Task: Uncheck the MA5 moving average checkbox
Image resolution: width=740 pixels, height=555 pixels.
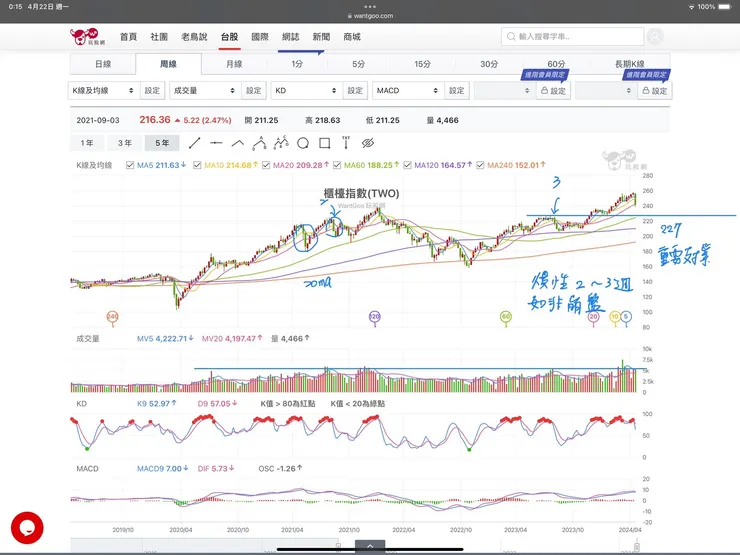Action: point(130,165)
